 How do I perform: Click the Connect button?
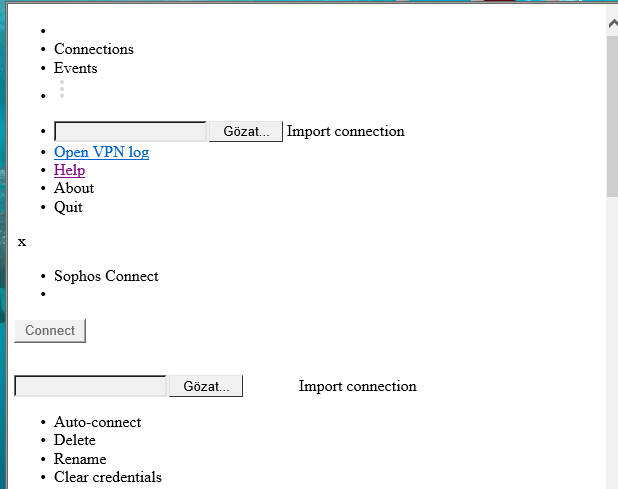coord(50,331)
